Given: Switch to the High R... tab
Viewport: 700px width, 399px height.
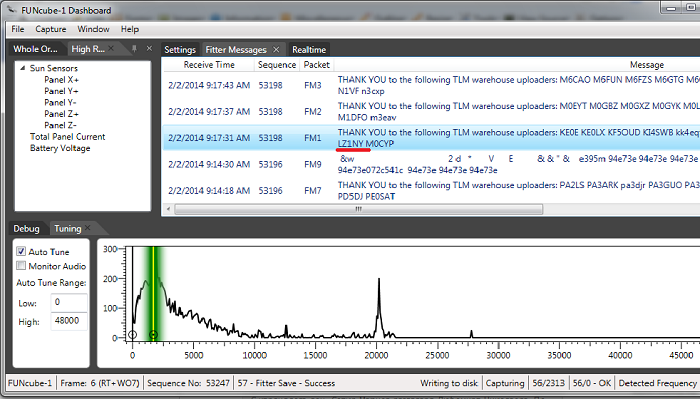Looking at the screenshot, I should 88,49.
